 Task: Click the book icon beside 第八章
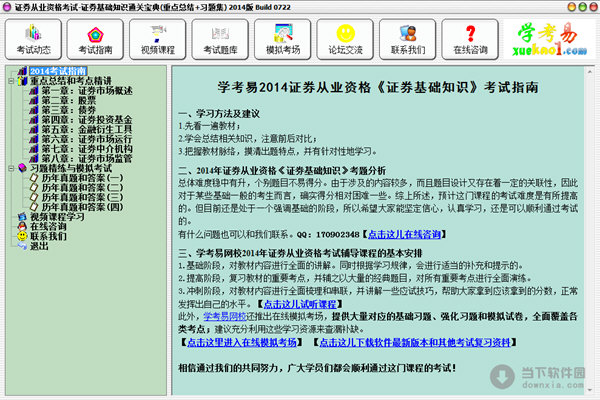34,158
